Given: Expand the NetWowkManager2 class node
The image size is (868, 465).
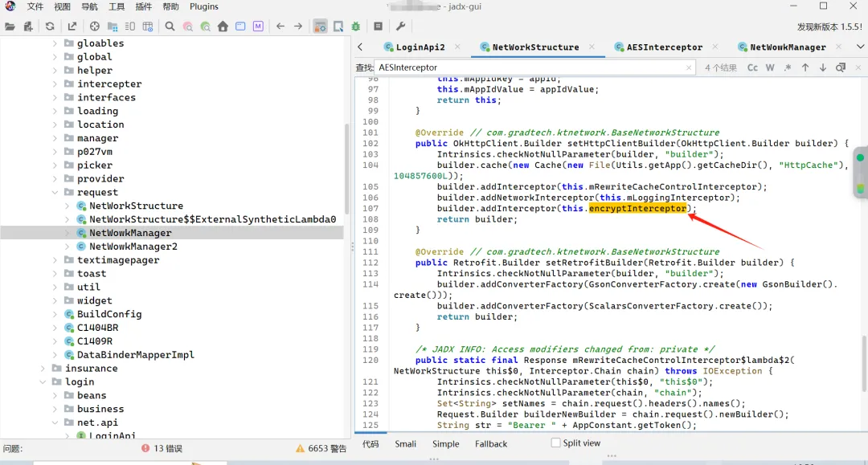Looking at the screenshot, I should click(x=67, y=247).
